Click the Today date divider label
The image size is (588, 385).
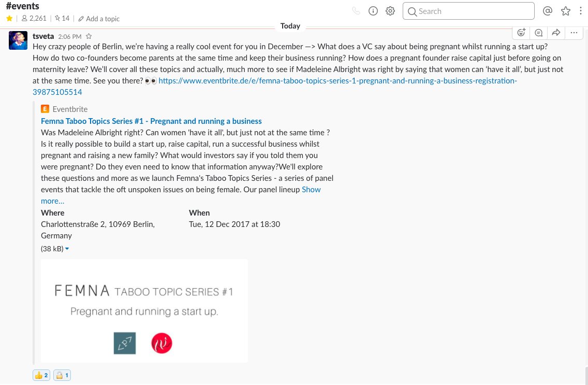pyautogui.click(x=290, y=26)
